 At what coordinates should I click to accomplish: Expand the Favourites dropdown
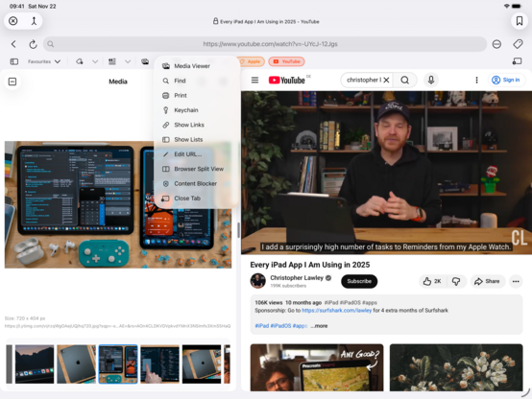44,61
